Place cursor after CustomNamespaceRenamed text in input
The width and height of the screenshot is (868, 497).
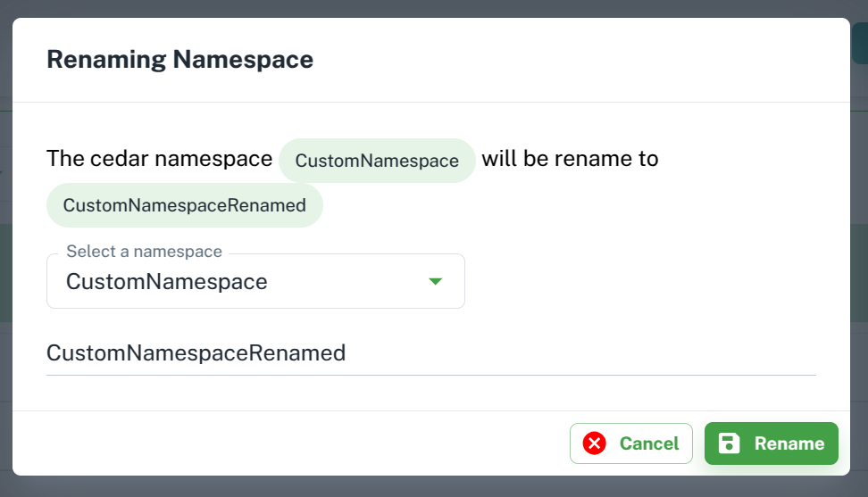coord(347,352)
